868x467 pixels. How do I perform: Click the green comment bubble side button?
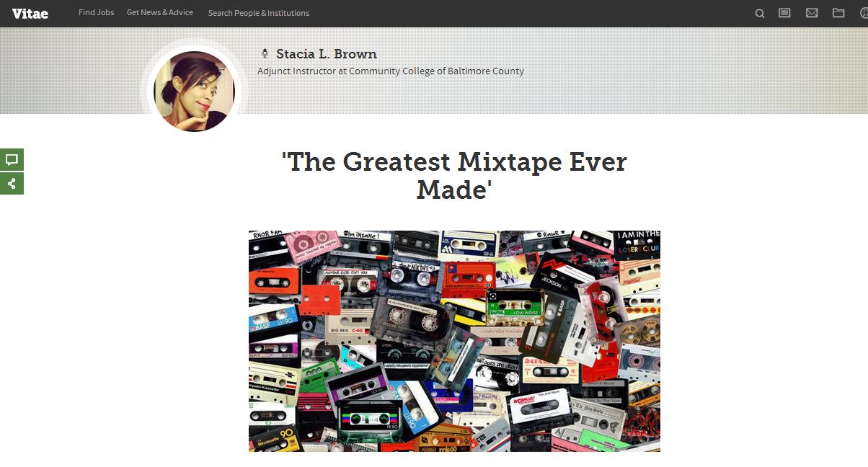click(12, 159)
